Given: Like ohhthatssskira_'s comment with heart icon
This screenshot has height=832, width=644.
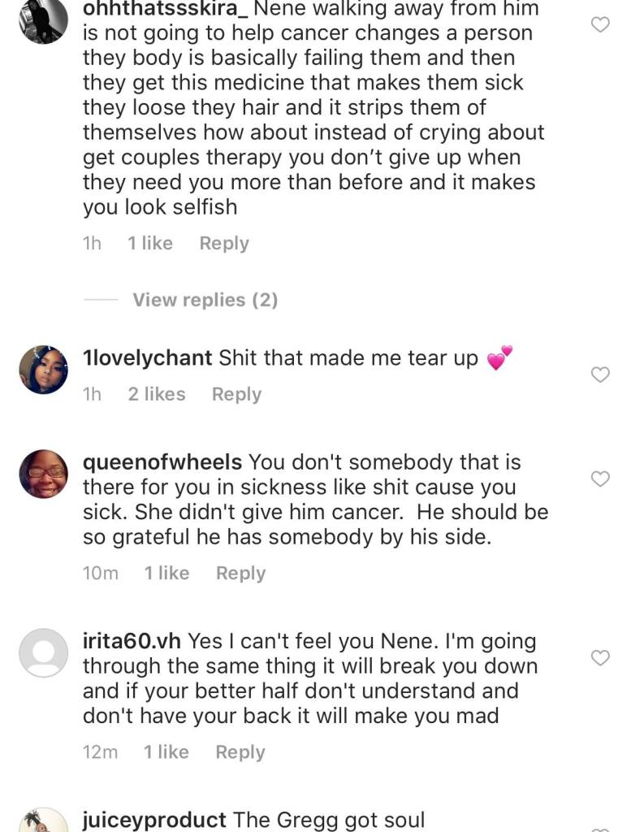Looking at the screenshot, I should pyautogui.click(x=599, y=25).
